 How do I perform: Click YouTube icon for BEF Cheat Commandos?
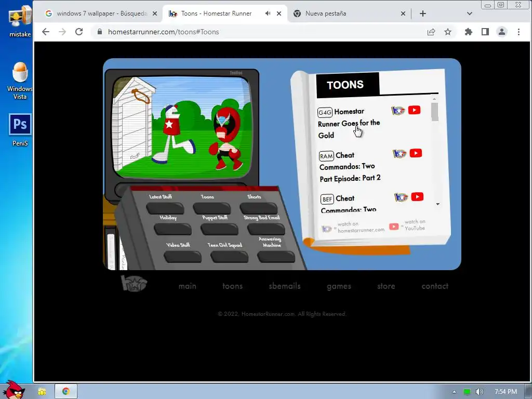tap(417, 197)
